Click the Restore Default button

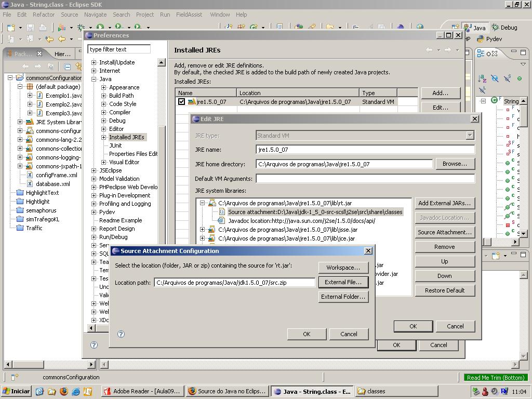click(x=445, y=290)
